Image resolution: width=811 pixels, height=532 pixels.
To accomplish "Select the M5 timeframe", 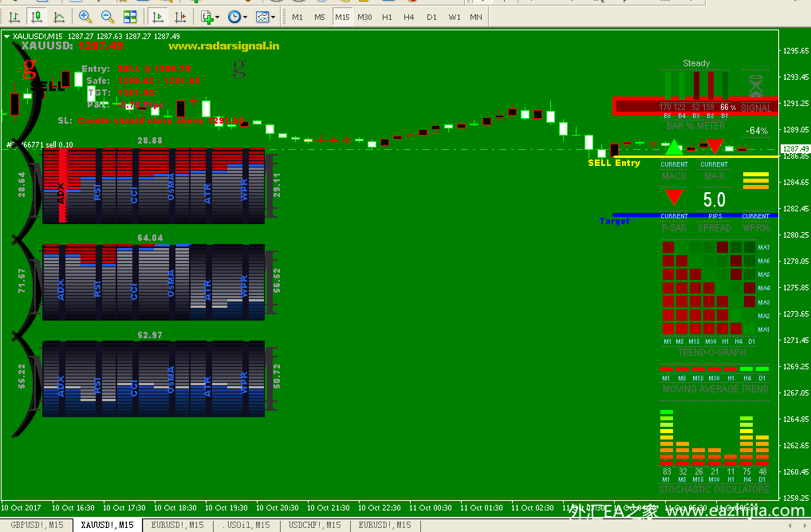I will click(x=320, y=17).
